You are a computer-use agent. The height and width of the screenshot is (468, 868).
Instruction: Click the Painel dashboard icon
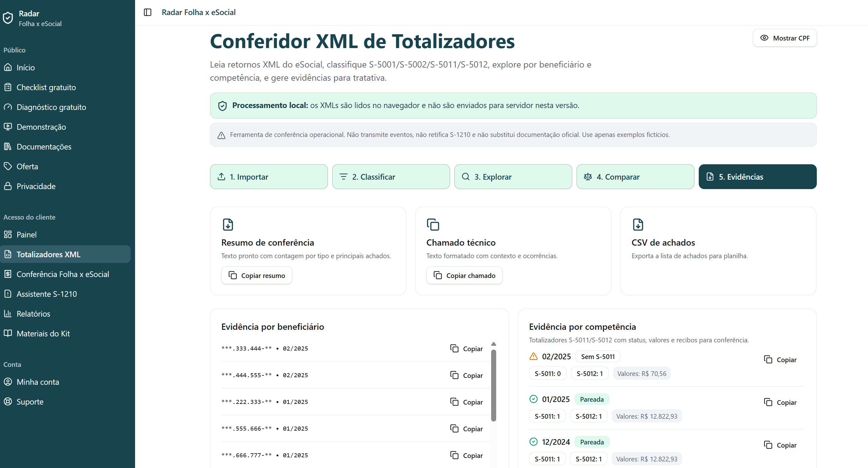[x=8, y=235]
